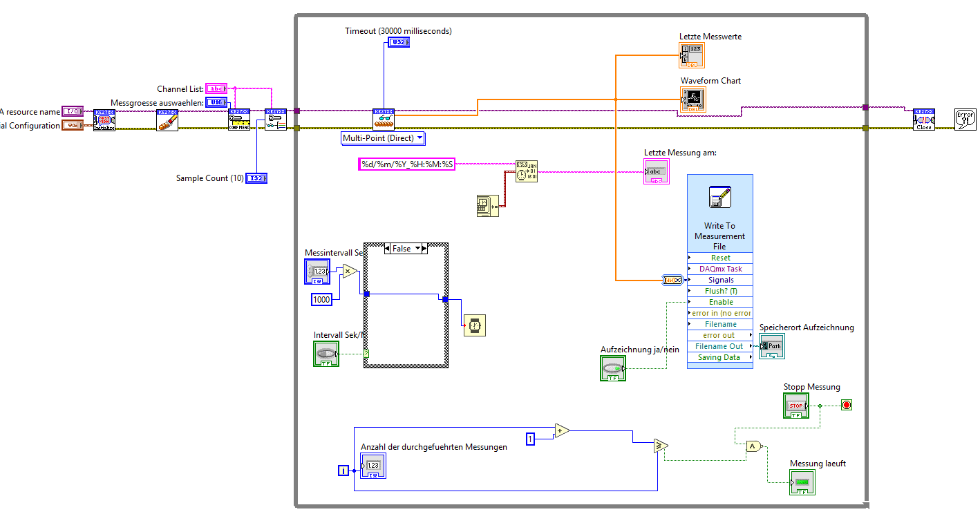Click the Saving Data output row
This screenshot has height=523, width=980.
[720, 357]
